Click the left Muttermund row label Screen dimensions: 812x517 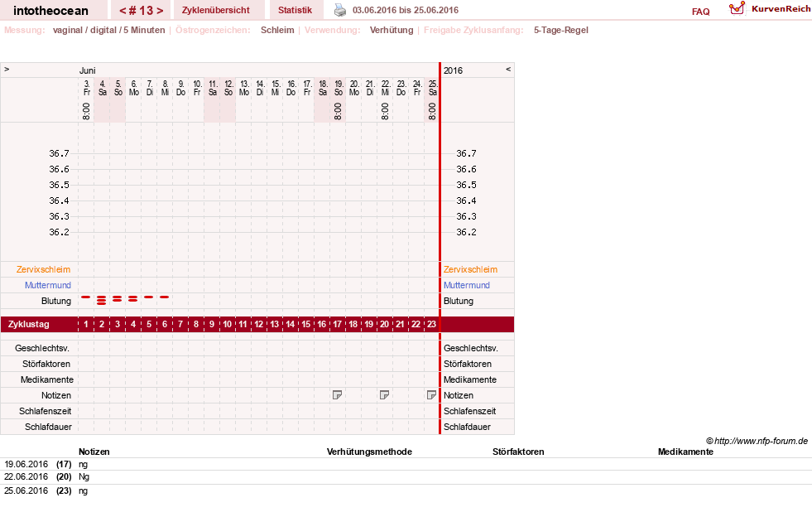coord(48,285)
